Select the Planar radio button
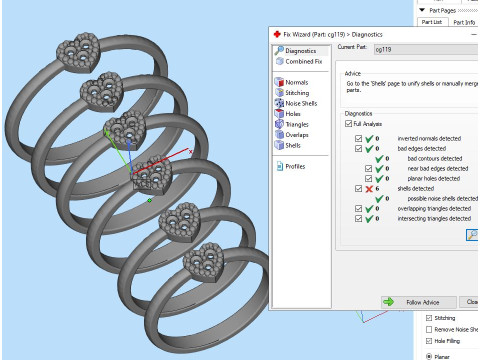The height and width of the screenshot is (360, 480). pos(429,356)
